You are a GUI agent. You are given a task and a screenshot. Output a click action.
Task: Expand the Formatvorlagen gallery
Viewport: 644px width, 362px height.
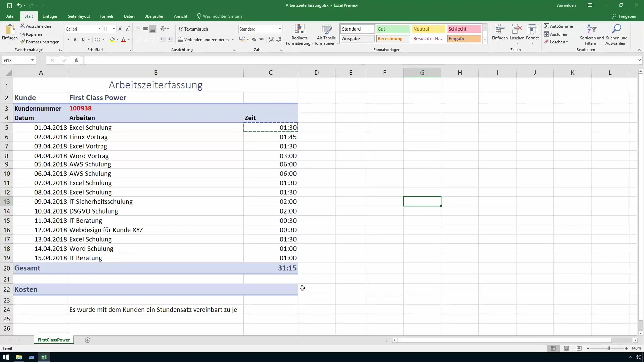[x=485, y=41]
